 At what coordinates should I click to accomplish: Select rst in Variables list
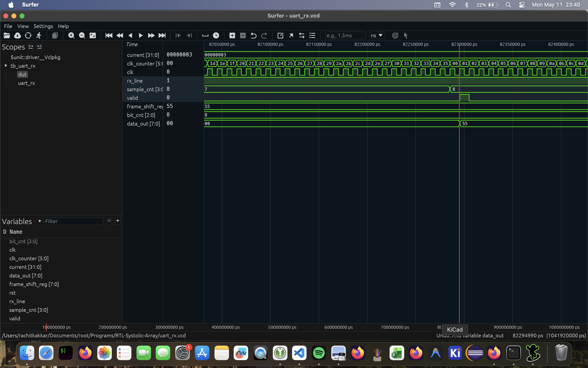12,293
